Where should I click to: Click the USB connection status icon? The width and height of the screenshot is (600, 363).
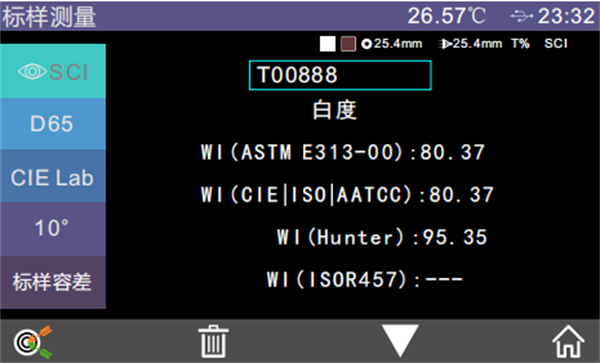tap(522, 16)
